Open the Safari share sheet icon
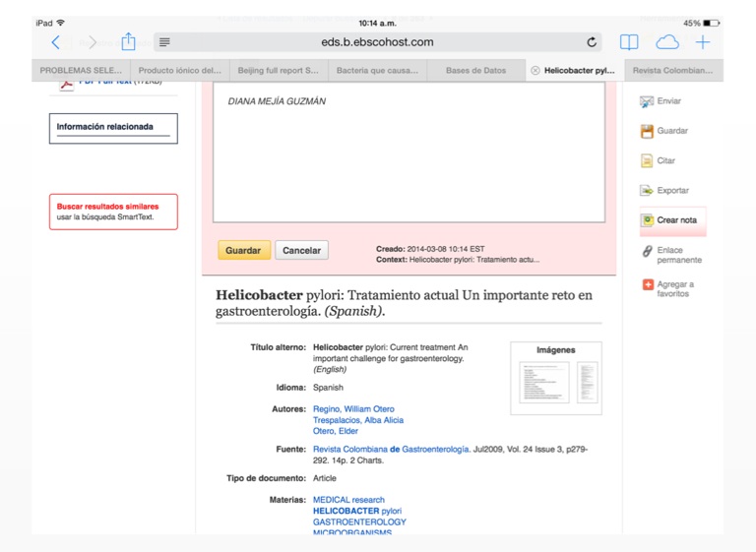 coord(128,42)
